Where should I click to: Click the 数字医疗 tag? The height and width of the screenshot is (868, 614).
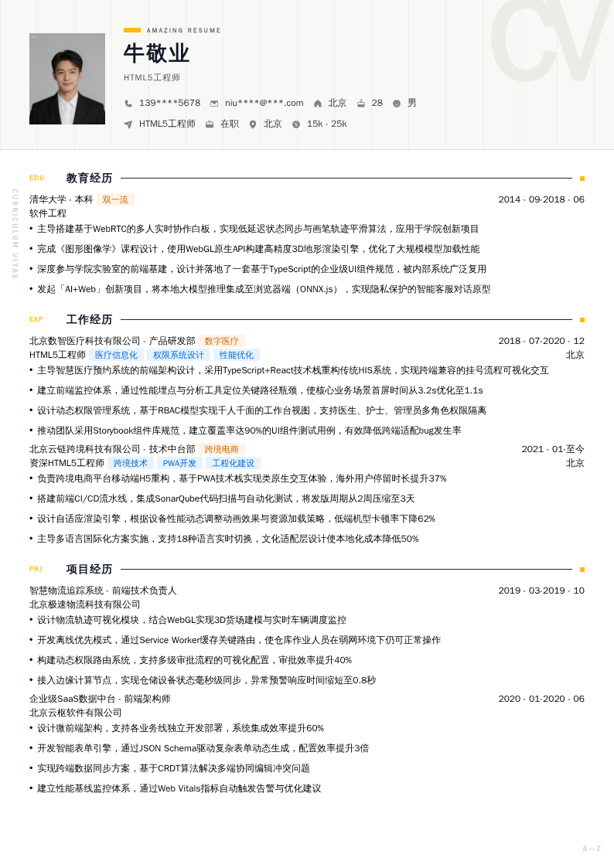pyautogui.click(x=221, y=341)
